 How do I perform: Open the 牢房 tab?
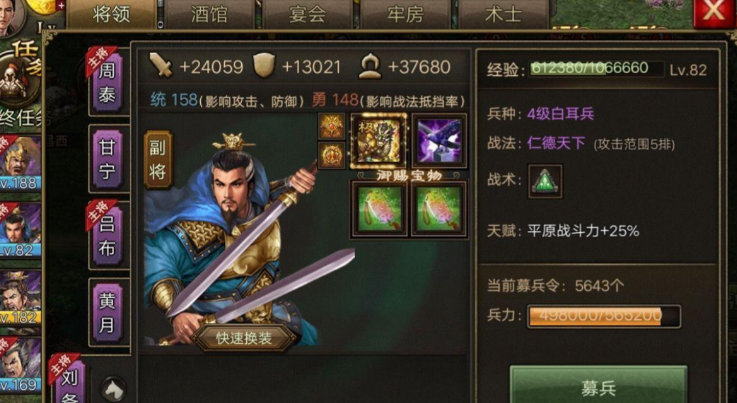point(405,14)
